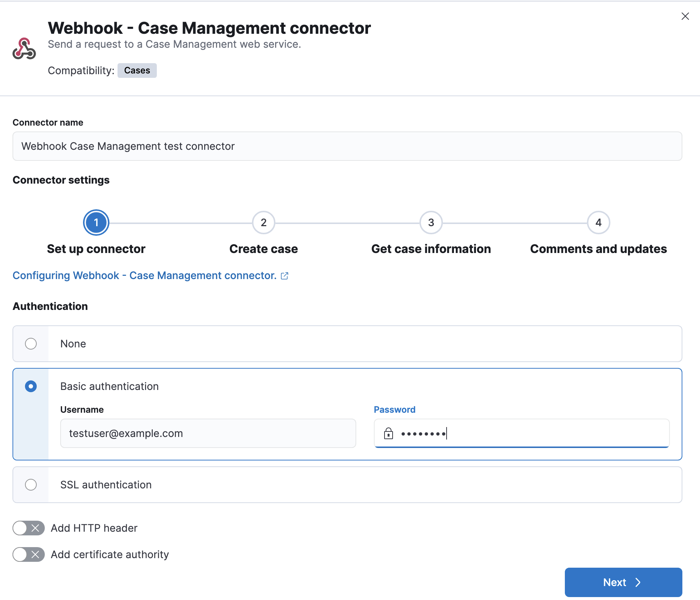The height and width of the screenshot is (600, 700).
Task: Select step 1 Set up connector circle
Action: tap(96, 223)
